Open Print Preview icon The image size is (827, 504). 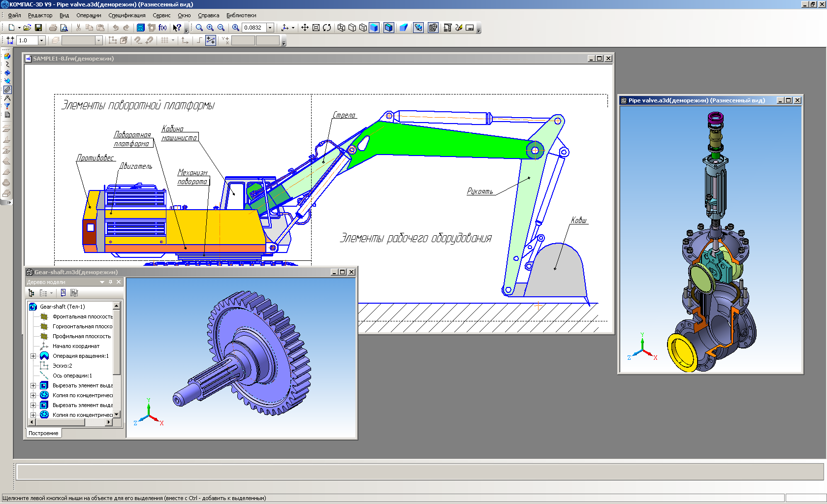(x=64, y=28)
